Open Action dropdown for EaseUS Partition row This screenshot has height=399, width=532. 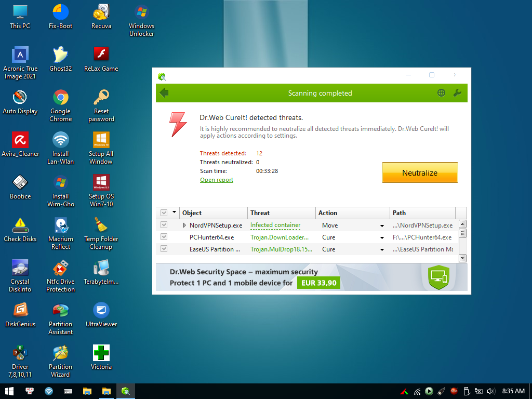point(382,250)
